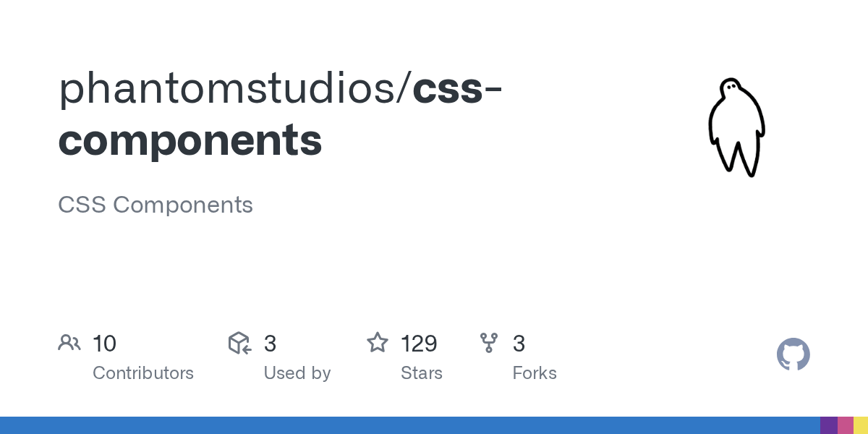Click the Contributors label
868x434 pixels.
click(x=143, y=373)
